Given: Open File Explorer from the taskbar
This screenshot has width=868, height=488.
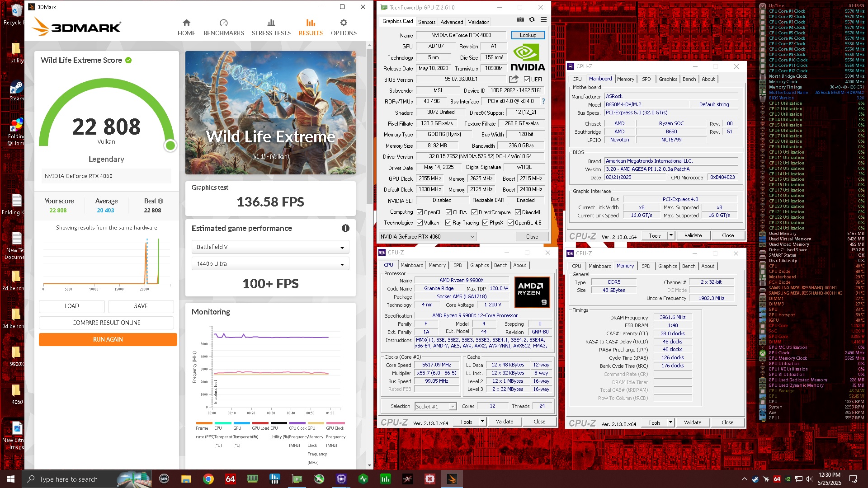Looking at the screenshot, I should [x=186, y=479].
